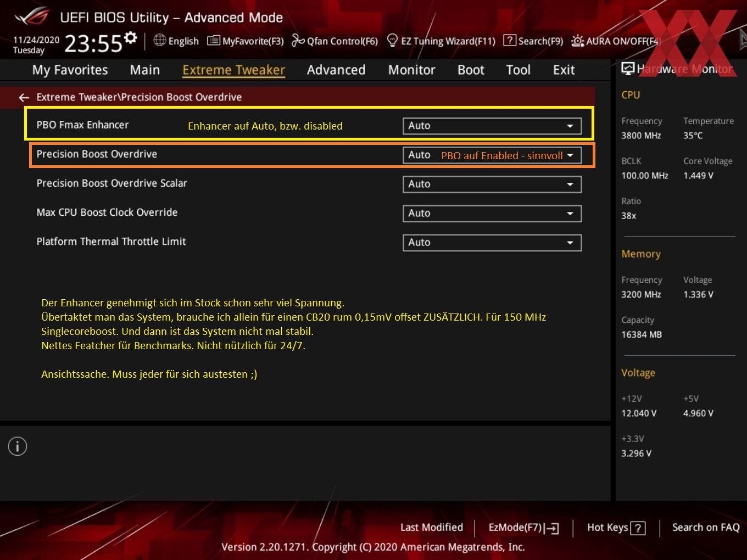Launch EZ Tuning Wizard(F11)
The width and height of the screenshot is (747, 560).
[x=441, y=41]
